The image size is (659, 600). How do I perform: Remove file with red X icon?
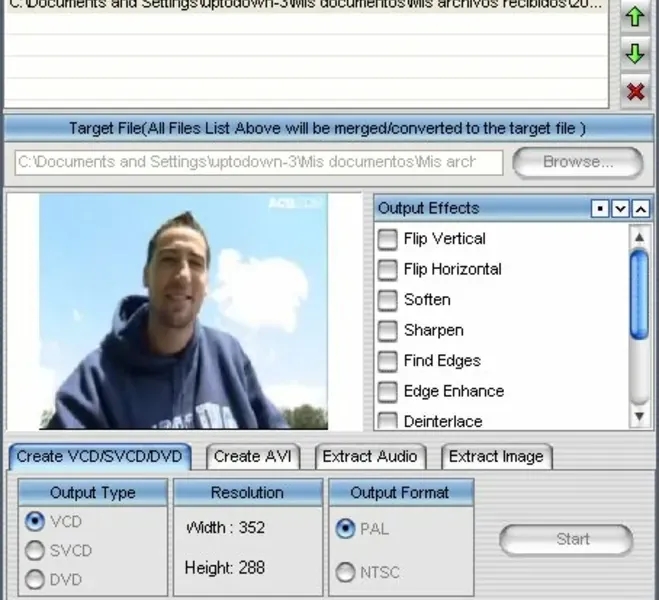tap(635, 91)
